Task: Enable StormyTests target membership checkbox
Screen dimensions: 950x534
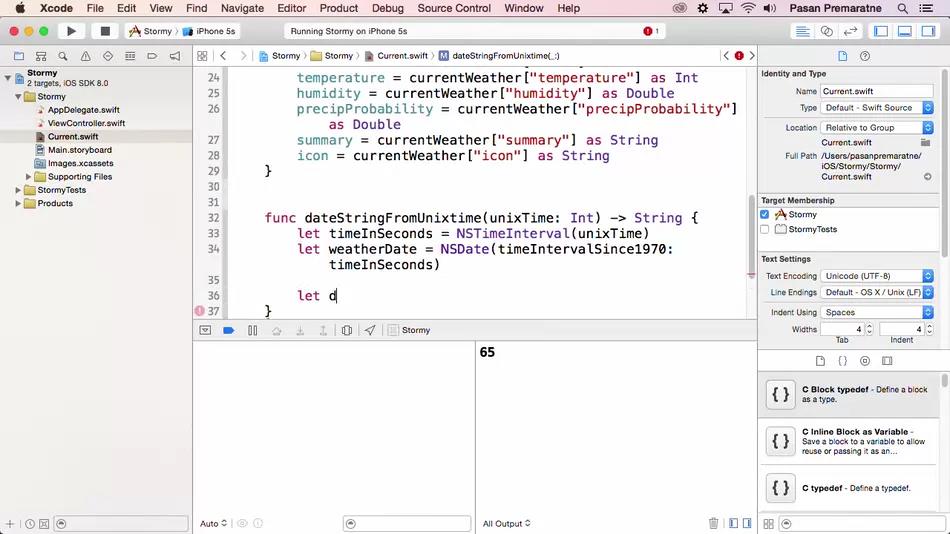Action: [765, 229]
